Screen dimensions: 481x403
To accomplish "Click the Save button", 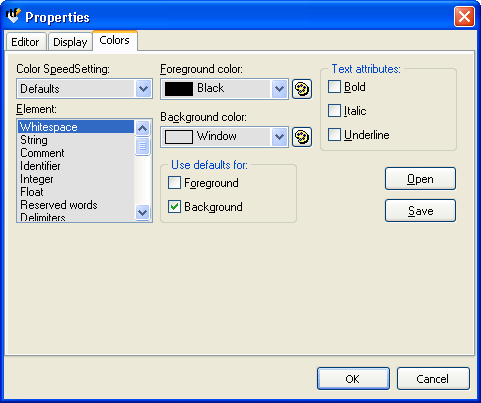I will (x=420, y=211).
